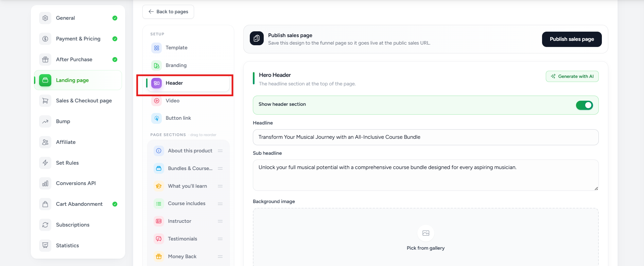This screenshot has width=644, height=266.
Task: Click into the Sub headline text area
Action: (x=425, y=175)
